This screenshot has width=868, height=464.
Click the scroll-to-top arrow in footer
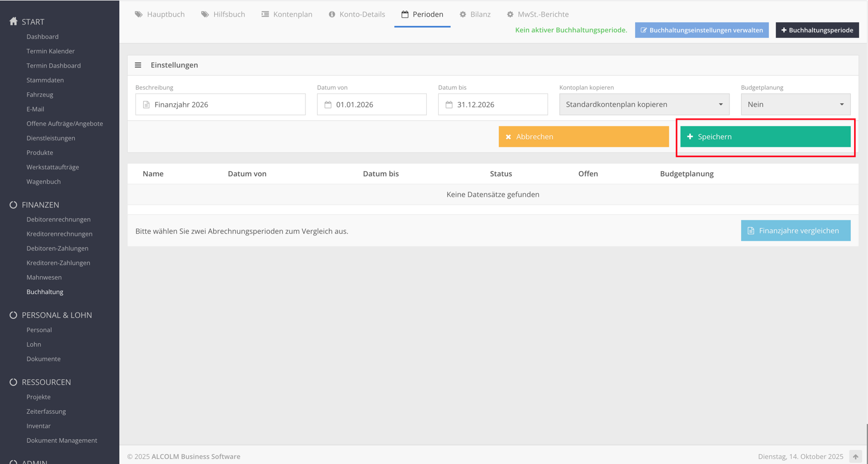(x=856, y=456)
